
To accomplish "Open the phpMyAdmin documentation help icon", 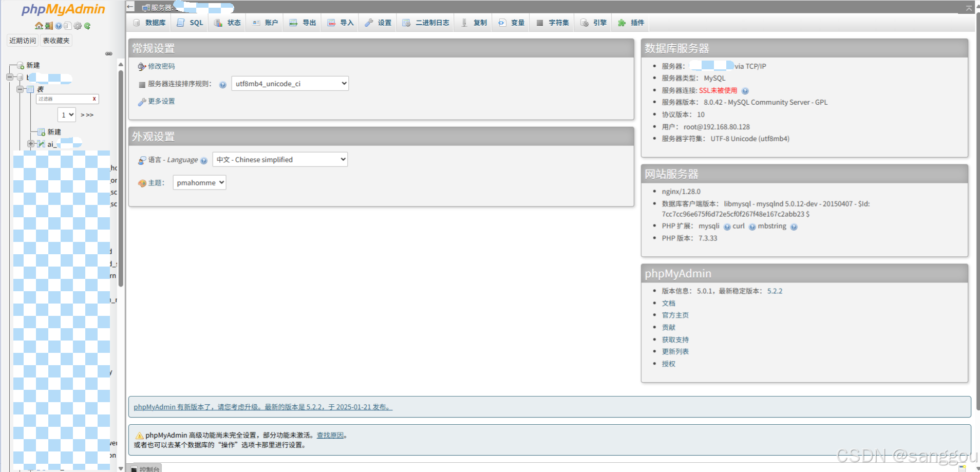I will (x=59, y=26).
